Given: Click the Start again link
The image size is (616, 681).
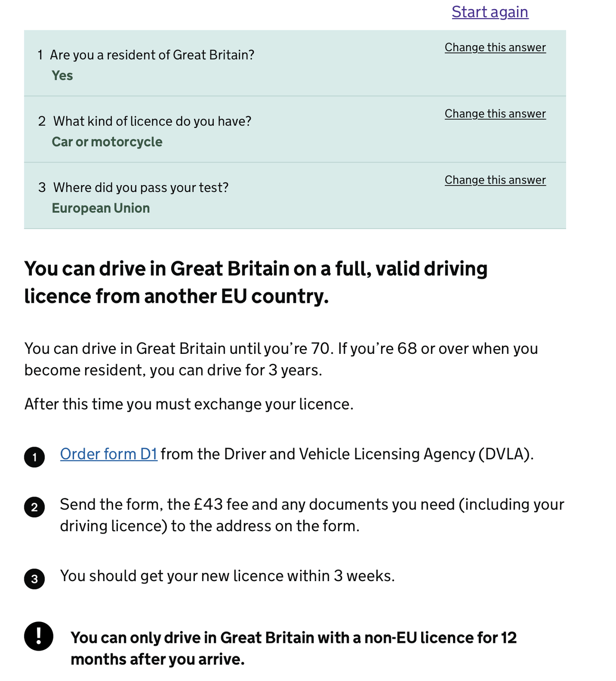Looking at the screenshot, I should tap(490, 12).
